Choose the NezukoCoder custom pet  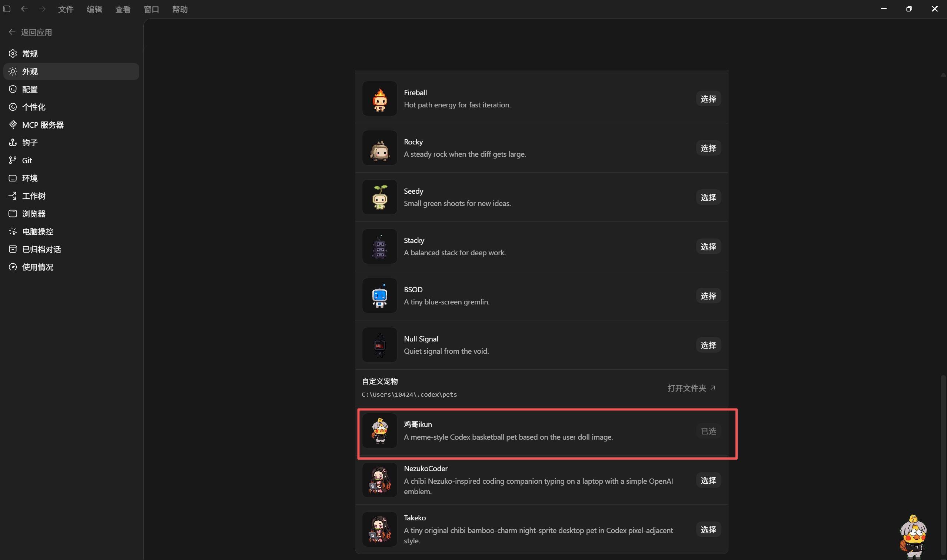(x=708, y=480)
